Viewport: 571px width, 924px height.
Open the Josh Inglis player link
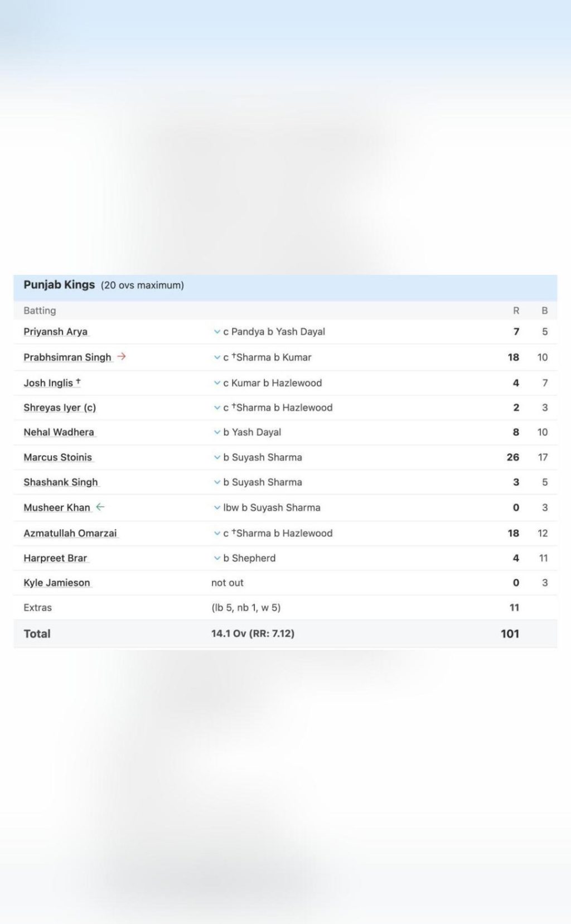49,383
